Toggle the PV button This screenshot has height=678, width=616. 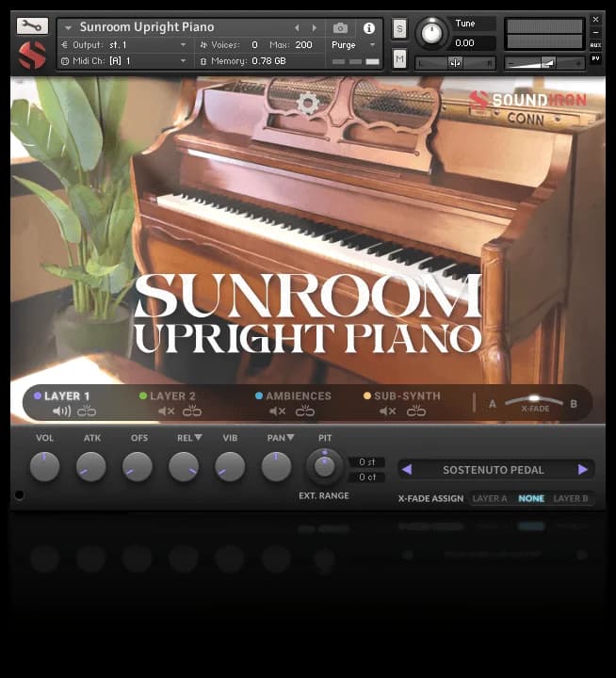(595, 58)
